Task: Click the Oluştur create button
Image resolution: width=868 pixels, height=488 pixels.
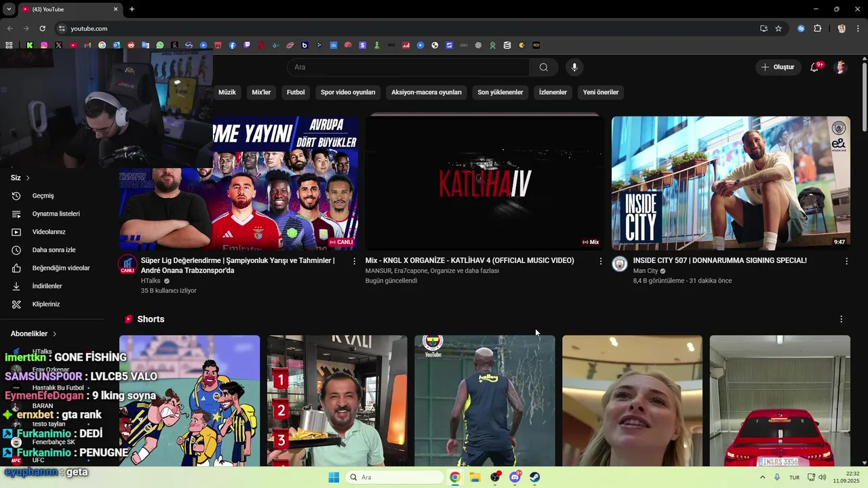Action: point(777,67)
